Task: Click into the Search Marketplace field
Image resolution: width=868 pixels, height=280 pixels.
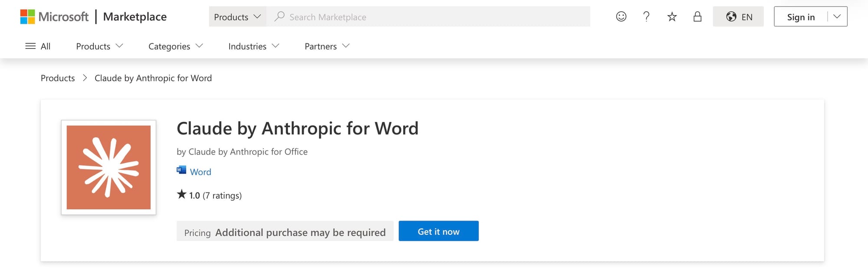Action: [428, 16]
